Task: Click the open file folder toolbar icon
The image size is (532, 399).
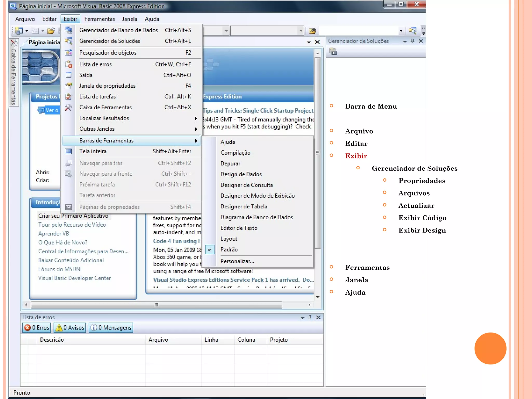Action: (x=51, y=31)
